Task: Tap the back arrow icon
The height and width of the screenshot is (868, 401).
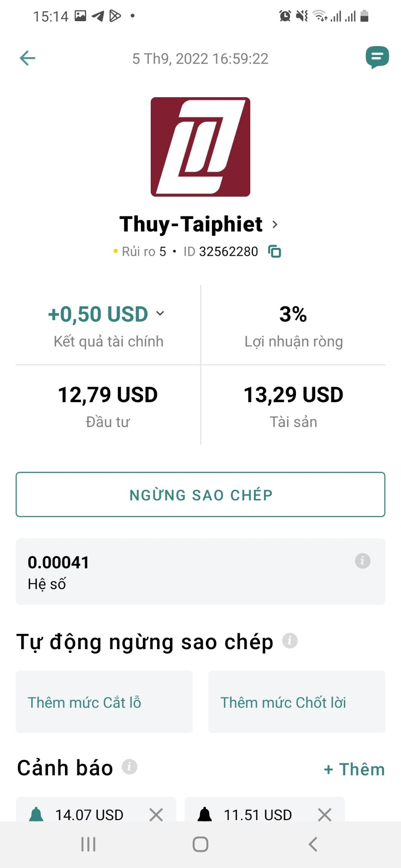Action: [x=28, y=58]
